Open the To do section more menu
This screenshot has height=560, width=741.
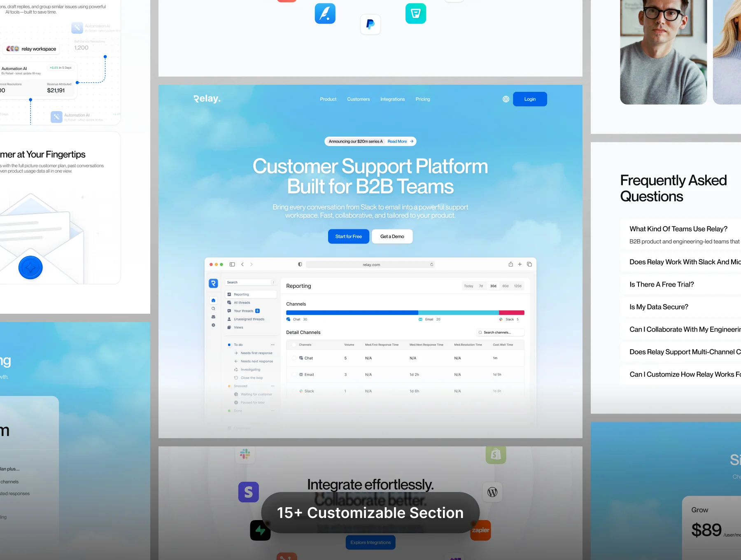click(273, 345)
